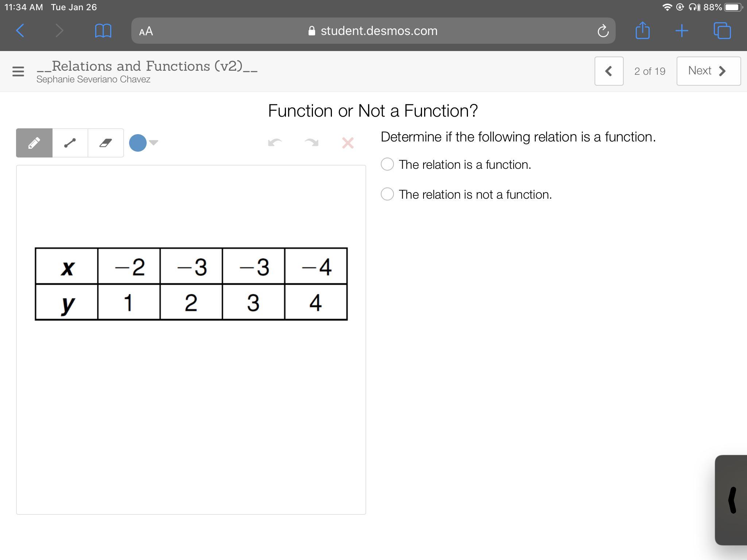
Task: Click the blue pen color swatch
Action: tap(138, 143)
